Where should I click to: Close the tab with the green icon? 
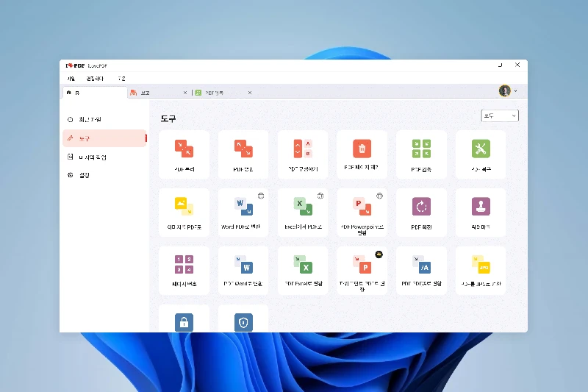coord(250,93)
